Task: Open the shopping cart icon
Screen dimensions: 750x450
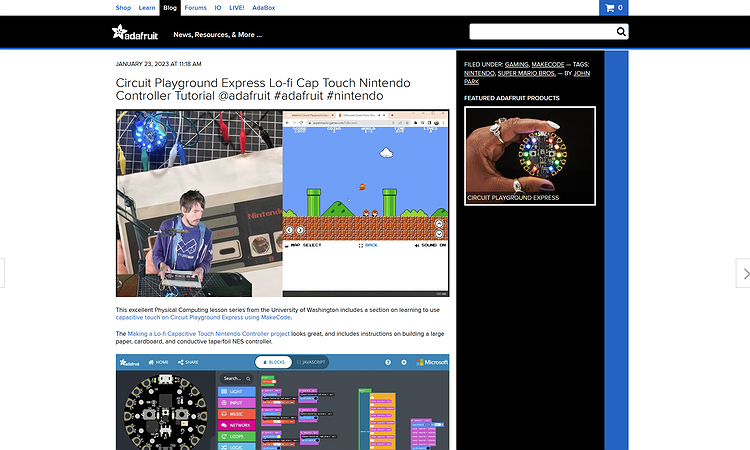Action: 613,8
